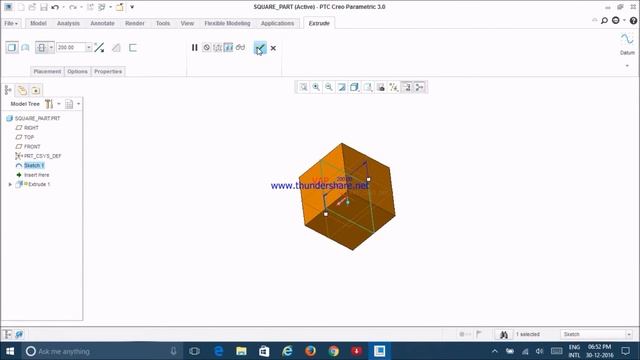Open quick access toolbar customize arrow
Screen dimensions: 640x360
tap(132, 7)
